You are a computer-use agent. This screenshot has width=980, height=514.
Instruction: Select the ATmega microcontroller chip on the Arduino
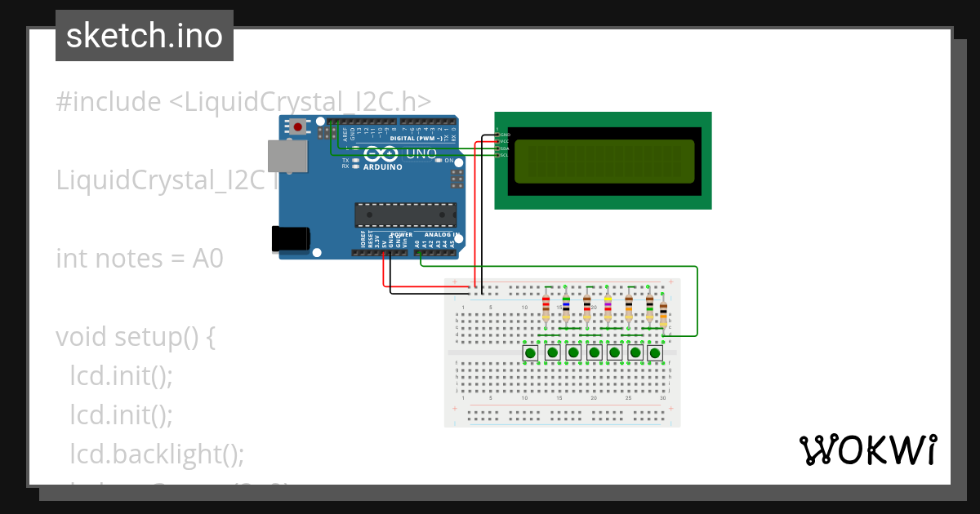405,215
